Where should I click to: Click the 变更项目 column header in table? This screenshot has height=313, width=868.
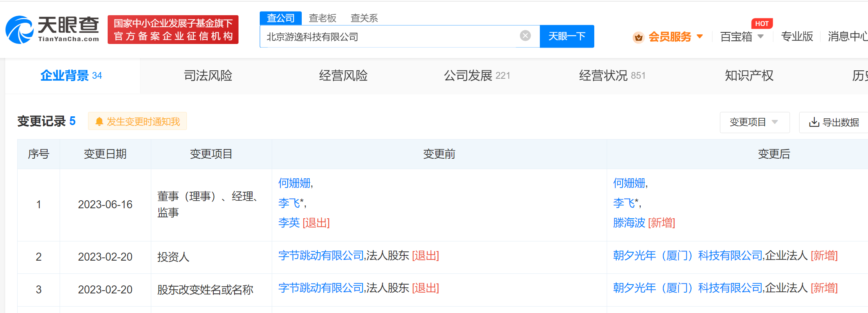[211, 154]
